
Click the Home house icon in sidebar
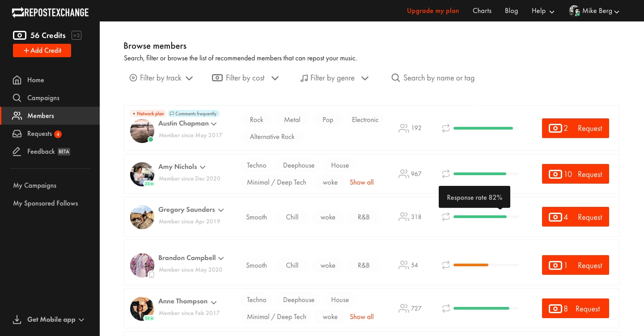pyautogui.click(x=17, y=80)
